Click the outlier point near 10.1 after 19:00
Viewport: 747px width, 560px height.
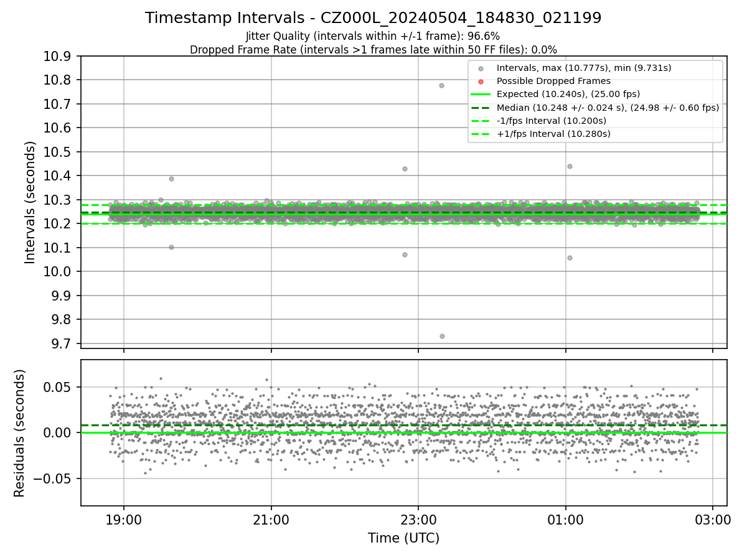[171, 247]
